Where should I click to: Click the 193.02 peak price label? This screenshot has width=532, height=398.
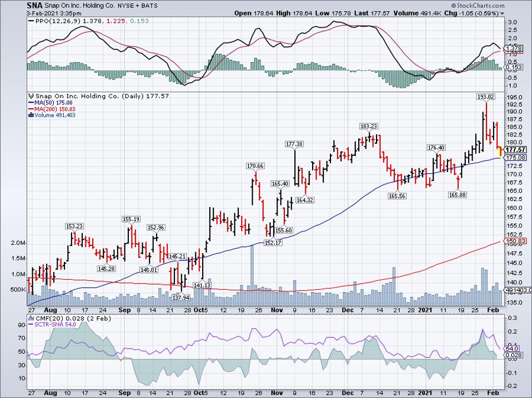(x=486, y=97)
